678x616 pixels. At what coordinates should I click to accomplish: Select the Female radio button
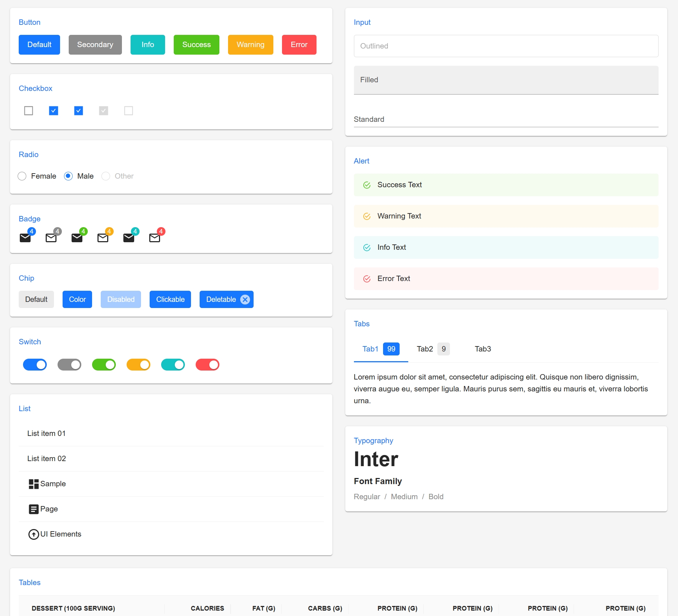point(22,176)
